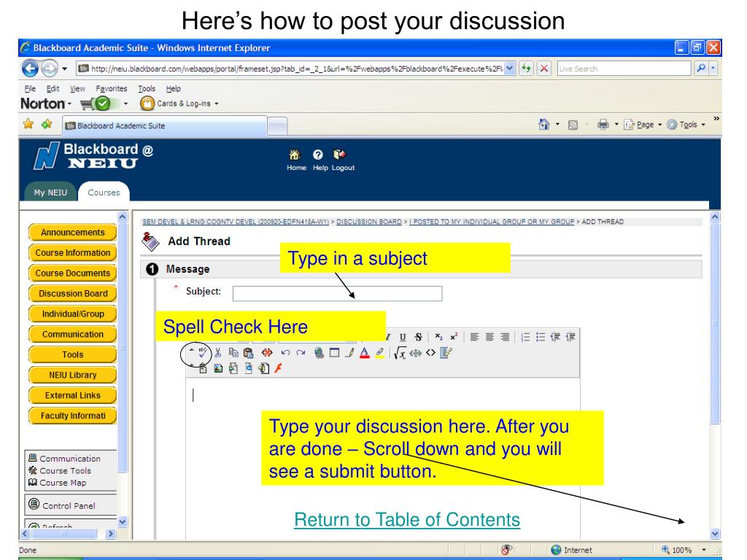Insert a hyperlink with the globe icon
The width and height of the screenshot is (747, 560).
coord(320,353)
